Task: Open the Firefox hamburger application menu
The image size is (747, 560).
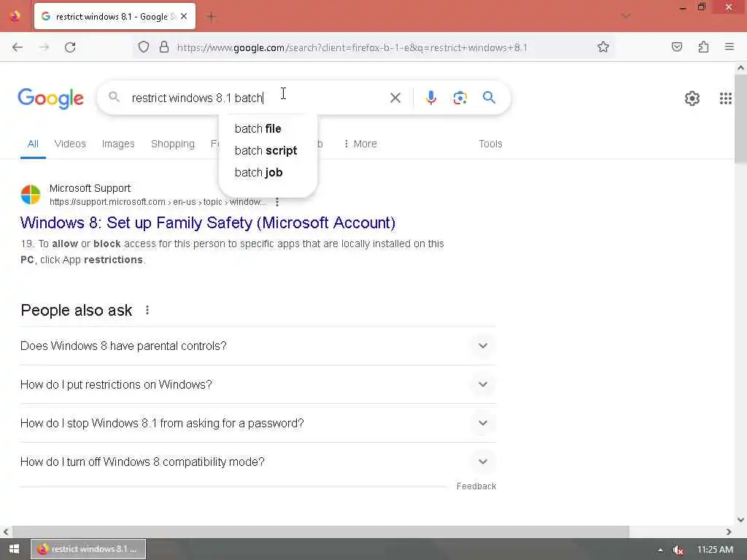Action: point(729,47)
